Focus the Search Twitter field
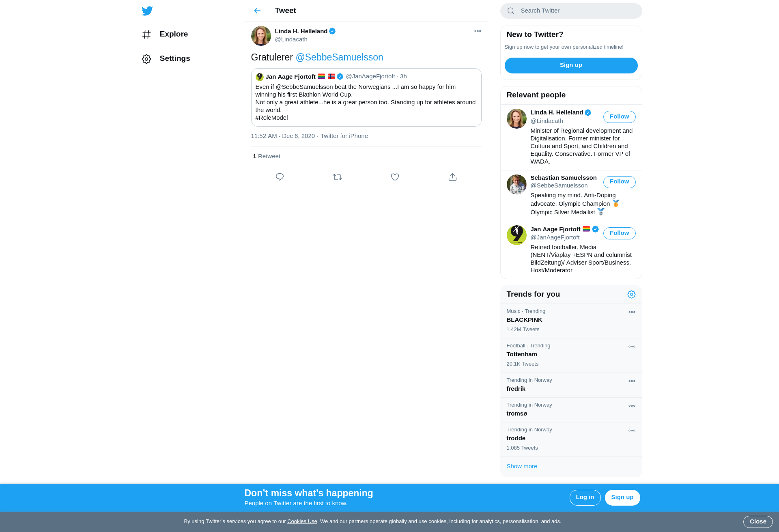 [571, 11]
